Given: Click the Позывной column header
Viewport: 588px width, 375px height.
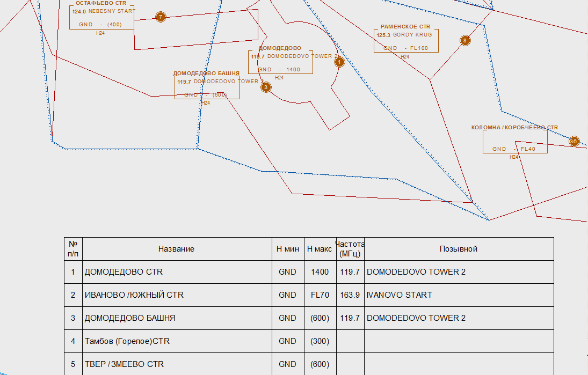Looking at the screenshot, I should click(x=459, y=249).
